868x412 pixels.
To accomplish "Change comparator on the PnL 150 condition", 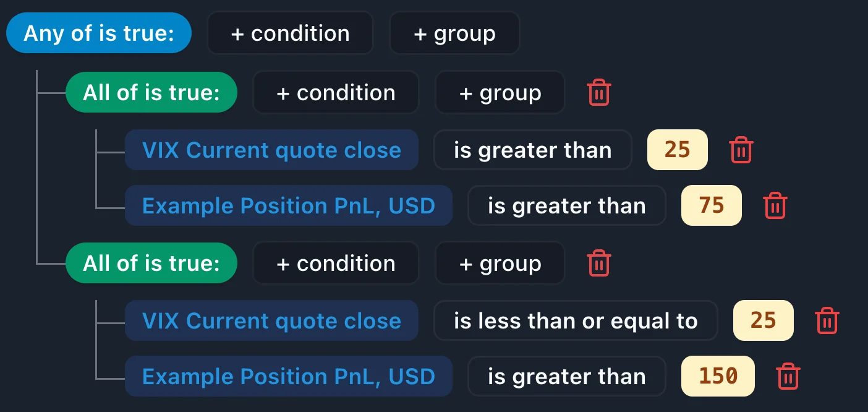I will pos(566,377).
